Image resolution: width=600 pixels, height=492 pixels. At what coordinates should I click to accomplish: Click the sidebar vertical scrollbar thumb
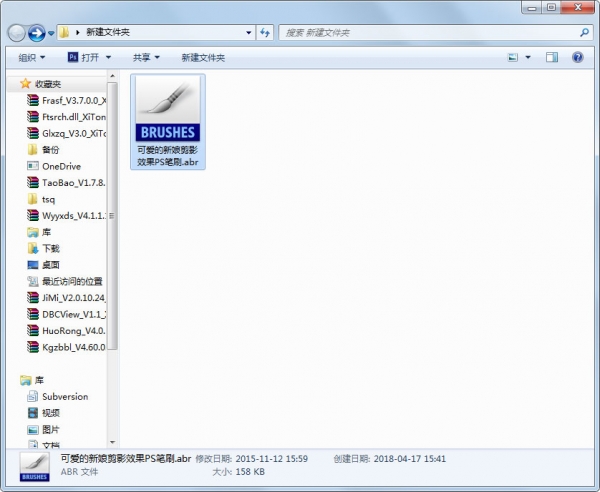(112, 216)
